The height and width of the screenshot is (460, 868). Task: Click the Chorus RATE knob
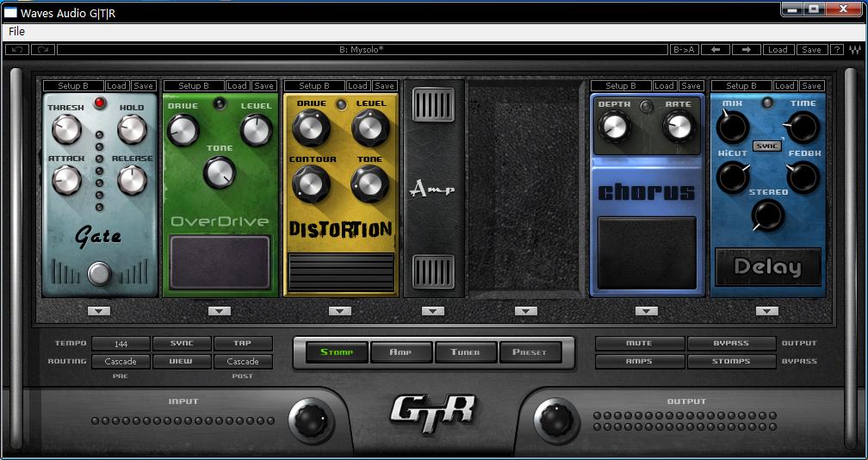click(679, 127)
